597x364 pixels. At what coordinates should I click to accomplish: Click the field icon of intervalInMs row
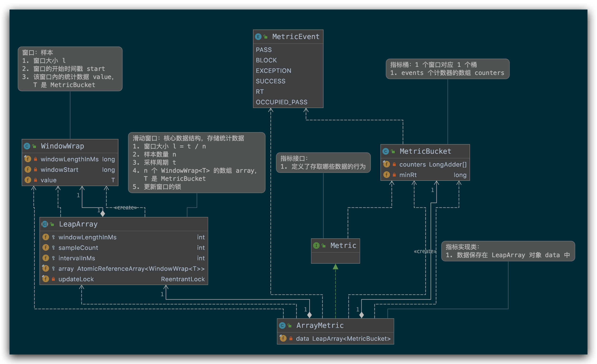click(x=46, y=258)
